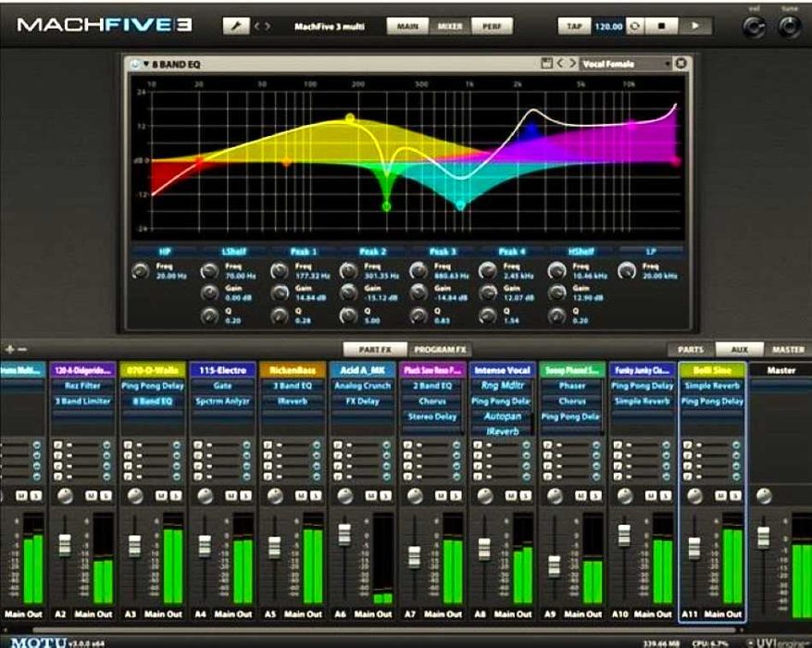The height and width of the screenshot is (648, 812).
Task: Toggle the 8 Band EQ power button
Action: tap(134, 64)
